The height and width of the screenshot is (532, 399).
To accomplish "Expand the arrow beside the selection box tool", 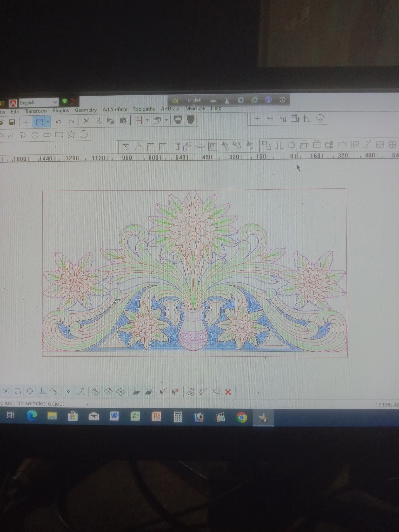I will coord(48,122).
